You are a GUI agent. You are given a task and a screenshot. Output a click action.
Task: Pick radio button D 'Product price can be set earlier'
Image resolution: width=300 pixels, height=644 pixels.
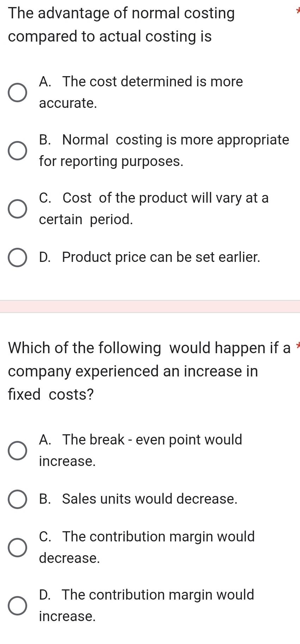(x=18, y=258)
